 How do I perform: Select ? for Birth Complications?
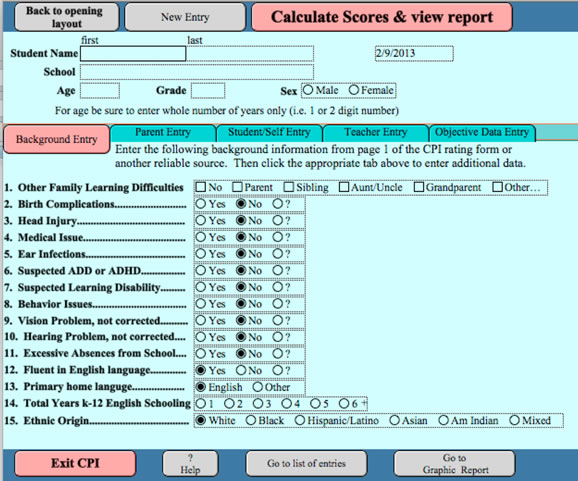[278, 203]
